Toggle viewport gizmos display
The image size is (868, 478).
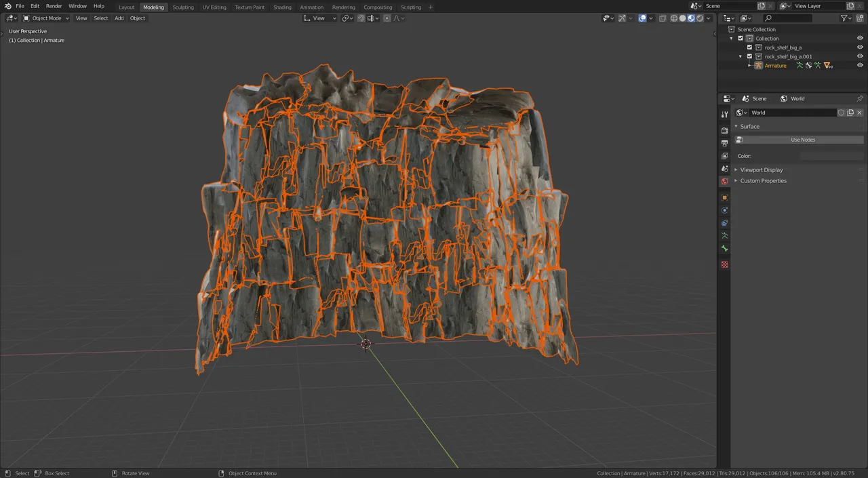click(622, 18)
